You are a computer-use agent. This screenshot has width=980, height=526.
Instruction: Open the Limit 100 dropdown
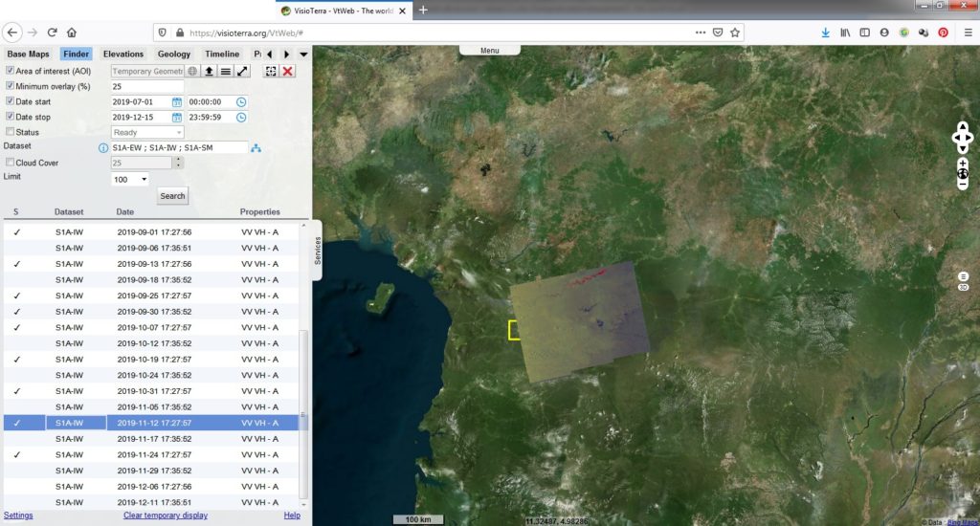click(x=130, y=179)
